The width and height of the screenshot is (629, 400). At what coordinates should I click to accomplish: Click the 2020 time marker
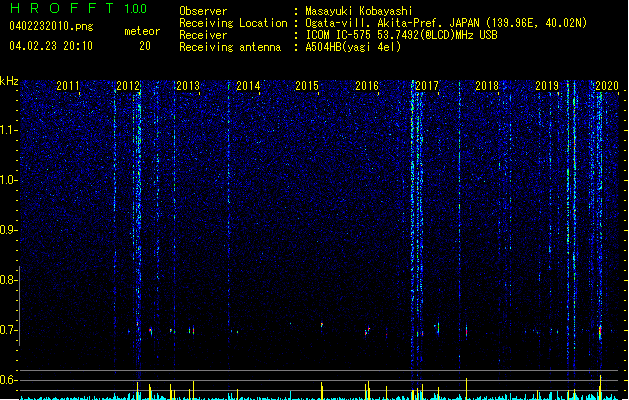pyautogui.click(x=607, y=86)
